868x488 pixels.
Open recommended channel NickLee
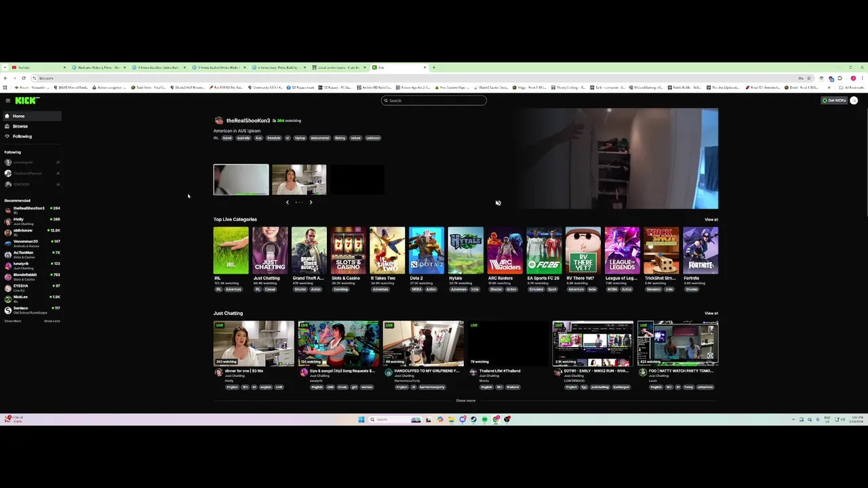click(31, 298)
